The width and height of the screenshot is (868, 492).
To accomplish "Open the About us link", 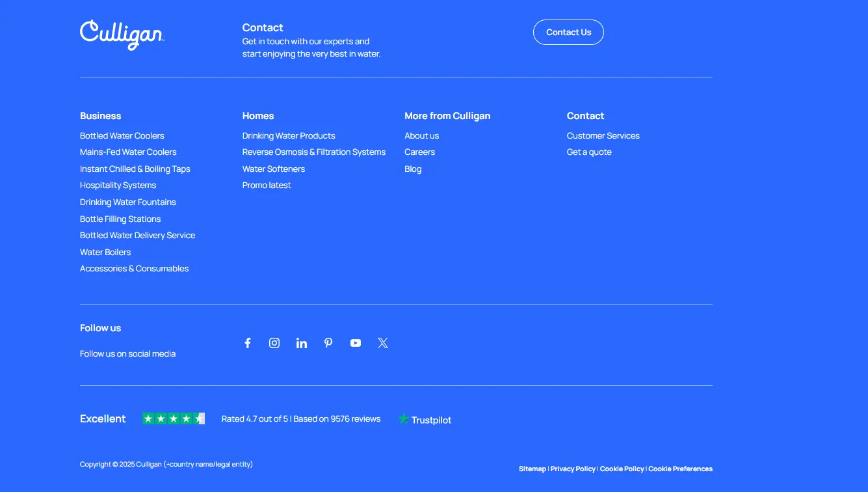I will 421,136.
